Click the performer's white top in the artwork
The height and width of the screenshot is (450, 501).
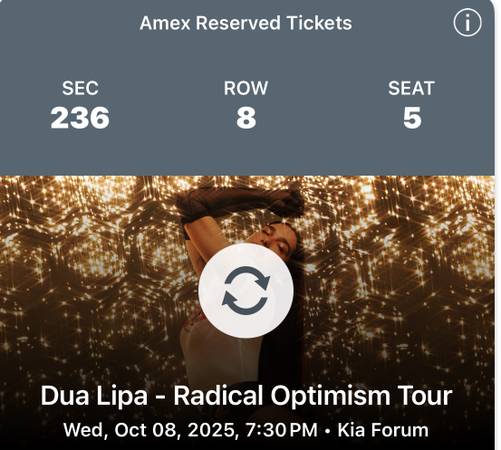pyautogui.click(x=213, y=353)
